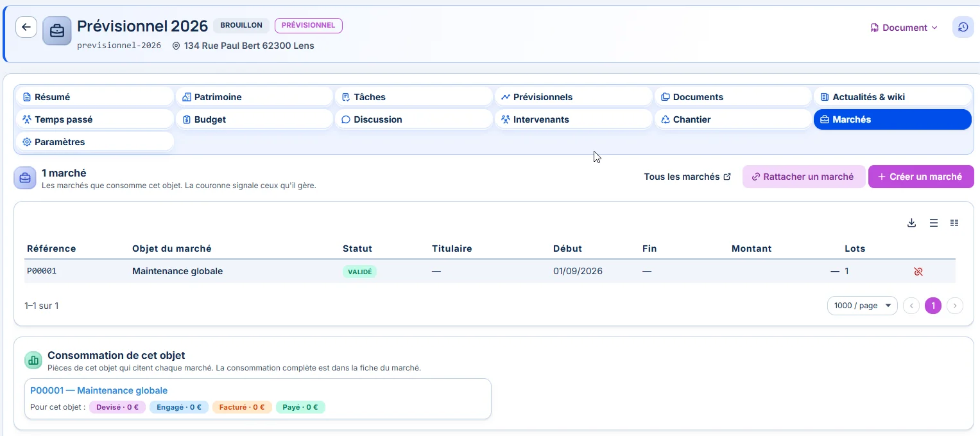Select page 1 in pagination
This screenshot has height=436, width=980.
933,306
